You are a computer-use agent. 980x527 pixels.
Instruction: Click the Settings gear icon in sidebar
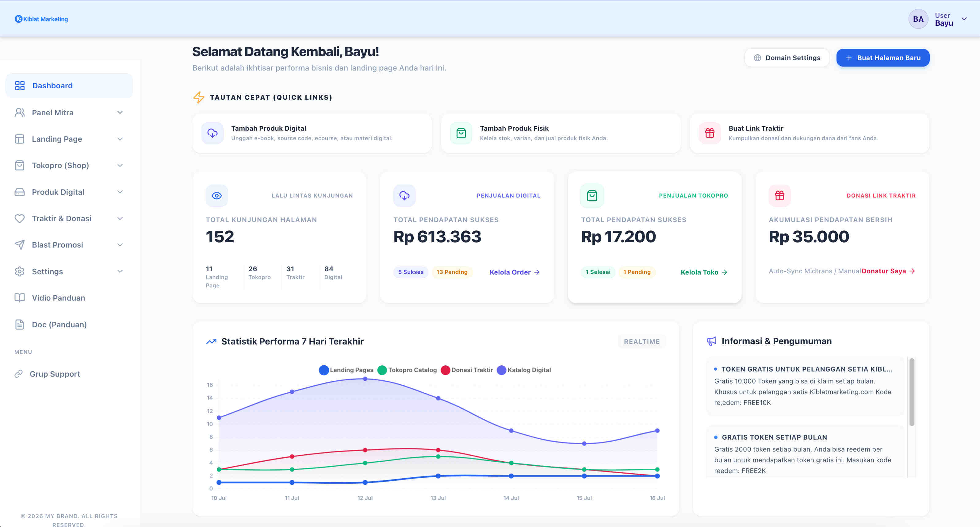coord(19,271)
